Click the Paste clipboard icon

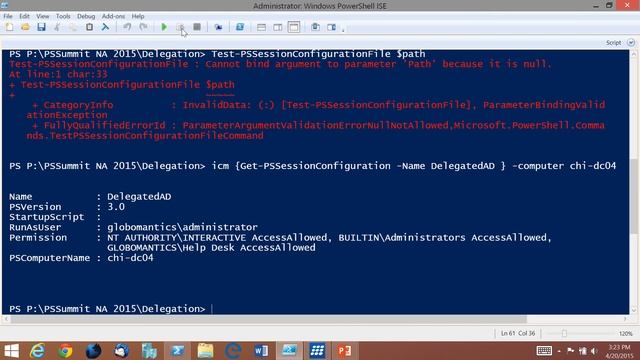(x=89, y=27)
